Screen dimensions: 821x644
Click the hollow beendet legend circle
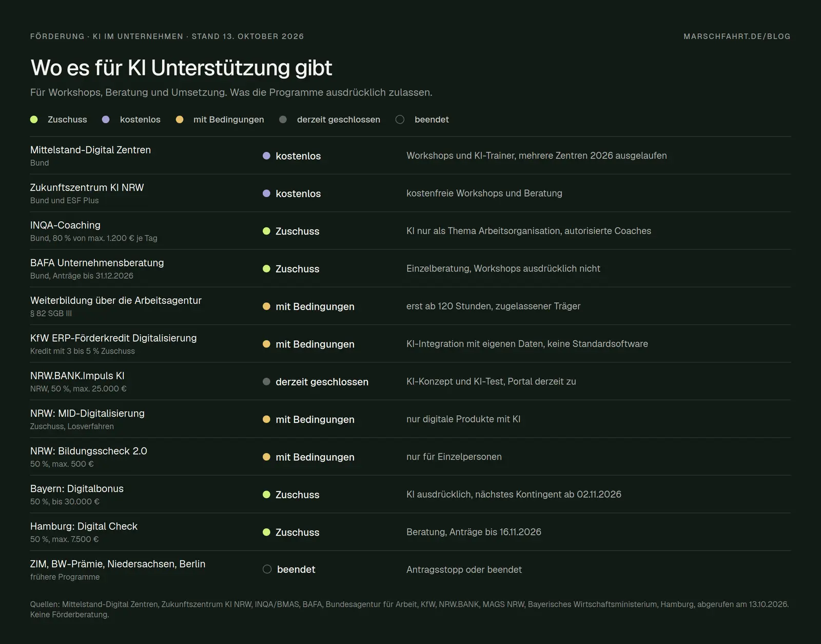tap(400, 120)
